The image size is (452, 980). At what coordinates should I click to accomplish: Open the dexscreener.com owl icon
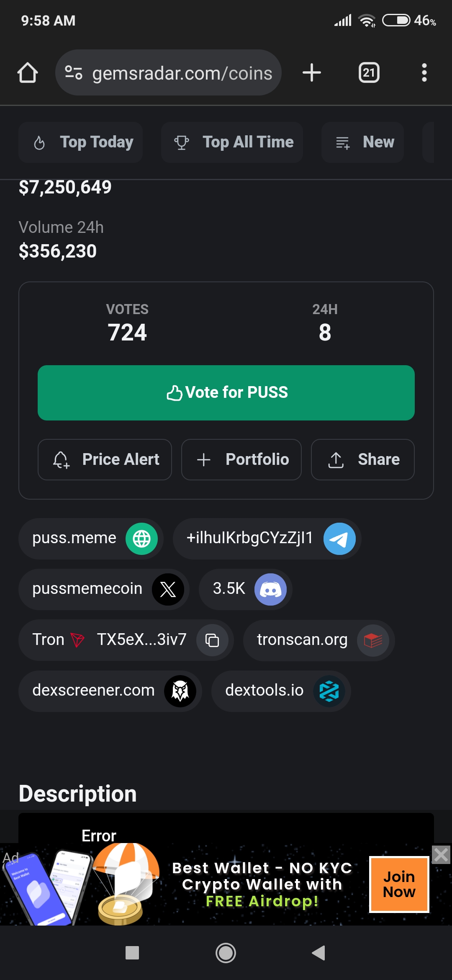(180, 691)
